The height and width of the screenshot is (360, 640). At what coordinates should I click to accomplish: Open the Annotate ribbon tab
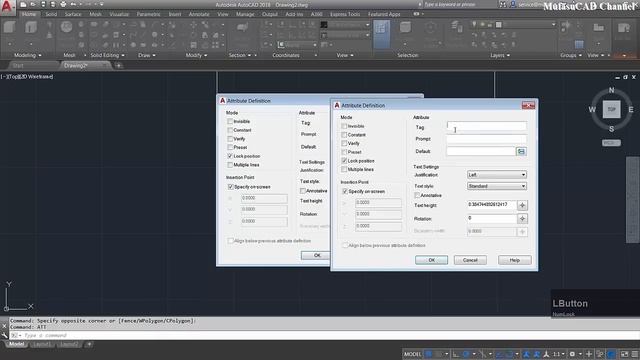coord(199,14)
